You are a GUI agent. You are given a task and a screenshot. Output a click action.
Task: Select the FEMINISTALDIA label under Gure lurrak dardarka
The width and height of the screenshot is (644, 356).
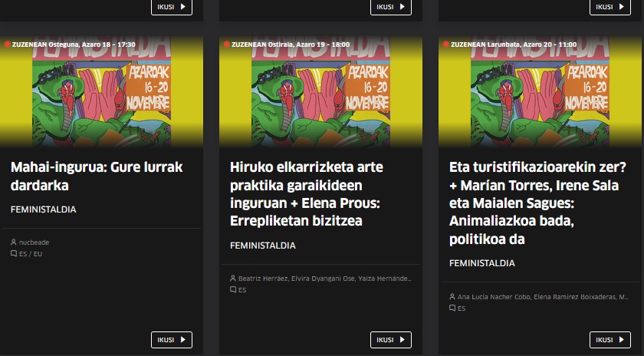click(44, 209)
